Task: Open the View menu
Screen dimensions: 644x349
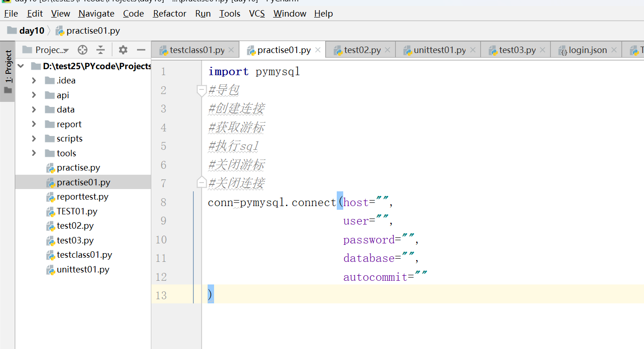Action: coord(60,13)
